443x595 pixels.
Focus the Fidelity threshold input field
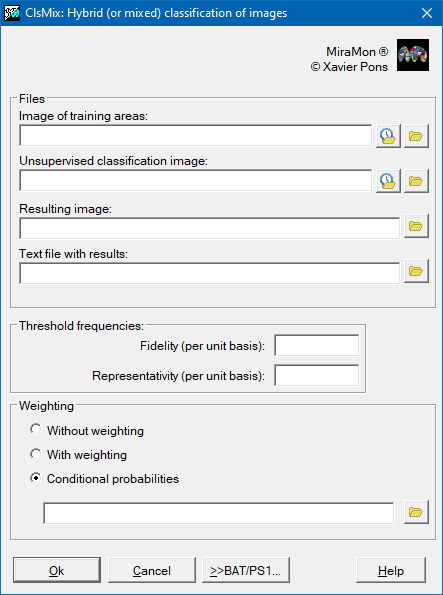click(317, 345)
